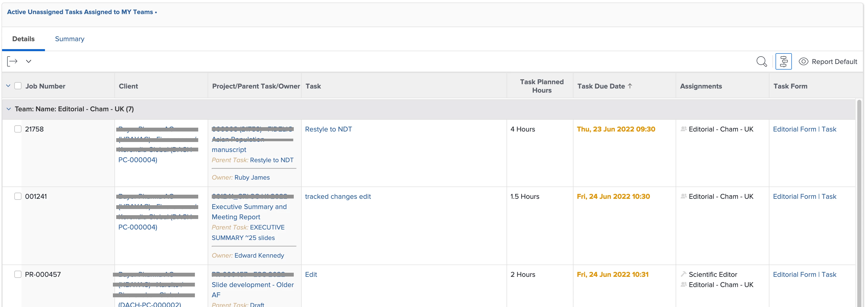This screenshot has height=307, width=868.
Task: Click team icon in job 21758 assignments
Action: pos(683,129)
